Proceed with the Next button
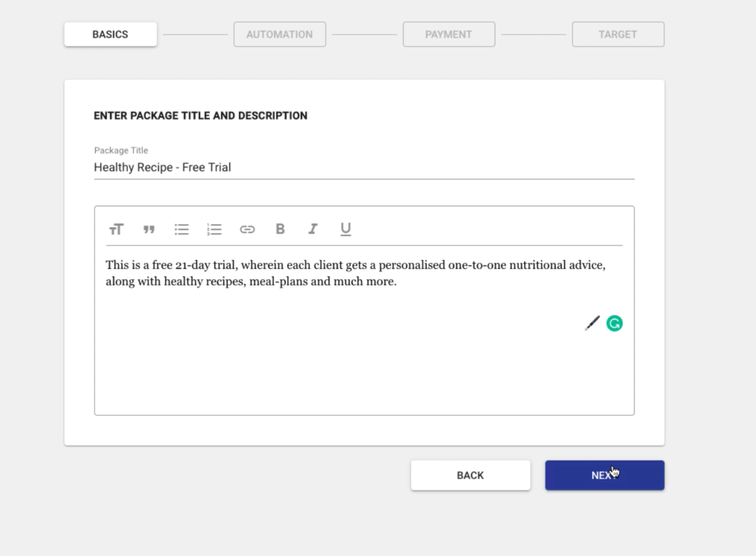The image size is (756, 556). point(604,475)
